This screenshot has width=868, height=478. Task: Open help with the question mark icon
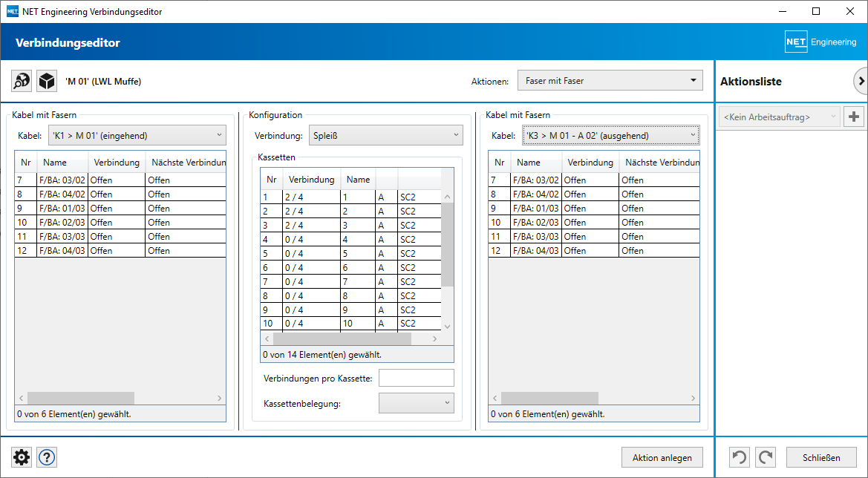pyautogui.click(x=47, y=457)
